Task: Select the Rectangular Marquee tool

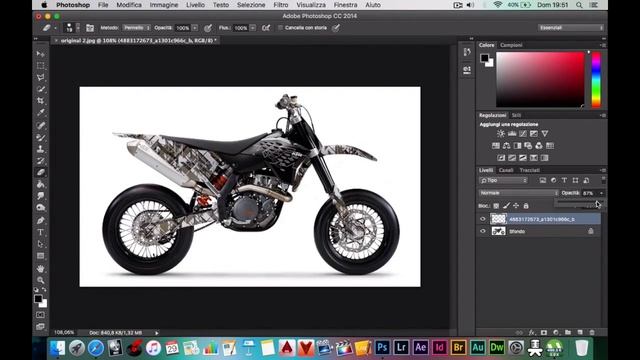Action: point(40,65)
